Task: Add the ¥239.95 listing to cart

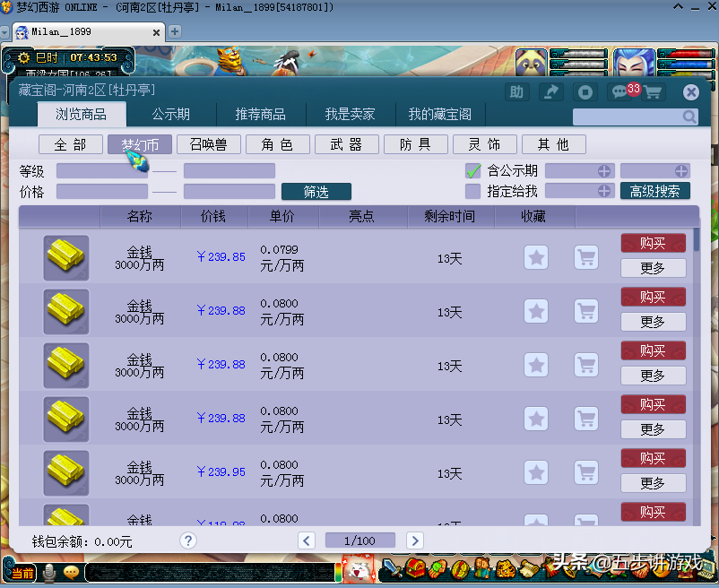Action: click(x=586, y=472)
